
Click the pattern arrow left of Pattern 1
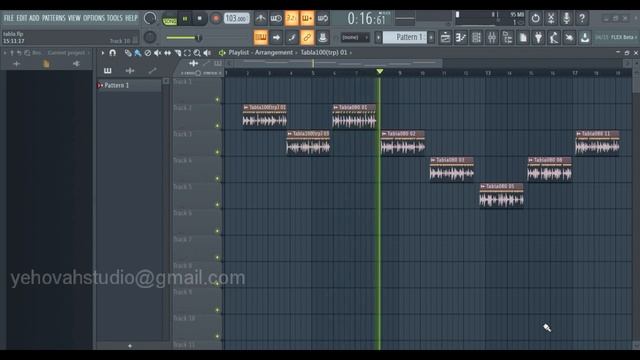click(378, 38)
